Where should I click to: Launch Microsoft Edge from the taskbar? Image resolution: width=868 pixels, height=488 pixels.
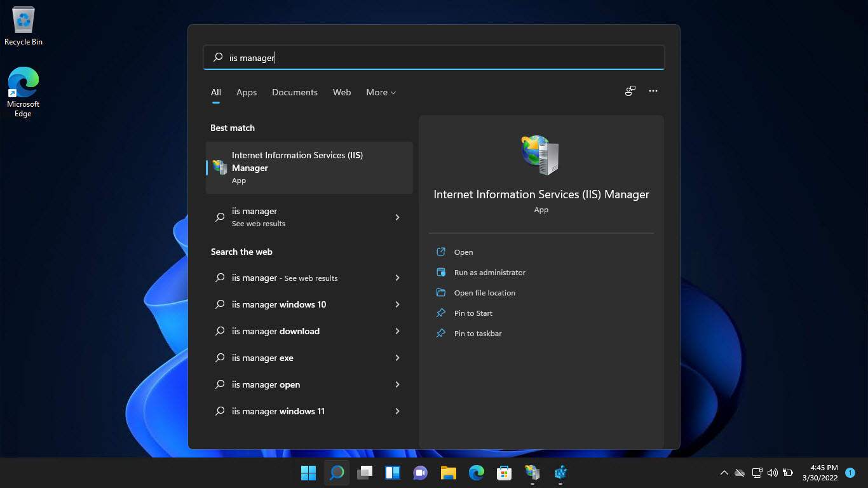476,473
